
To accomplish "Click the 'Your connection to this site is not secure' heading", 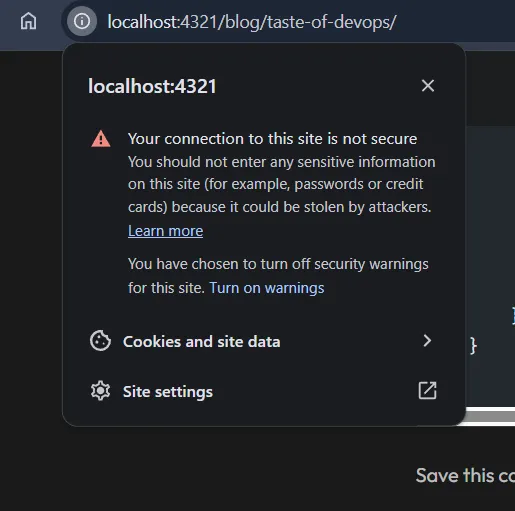I will [x=272, y=139].
